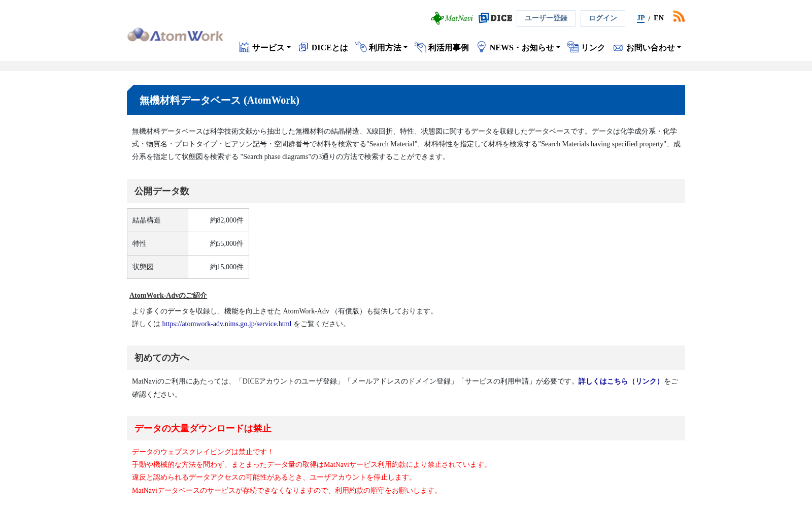Viewport: 812px width, 508px height.
Task: Click the 結晶構造 table cell
Action: click(157, 220)
